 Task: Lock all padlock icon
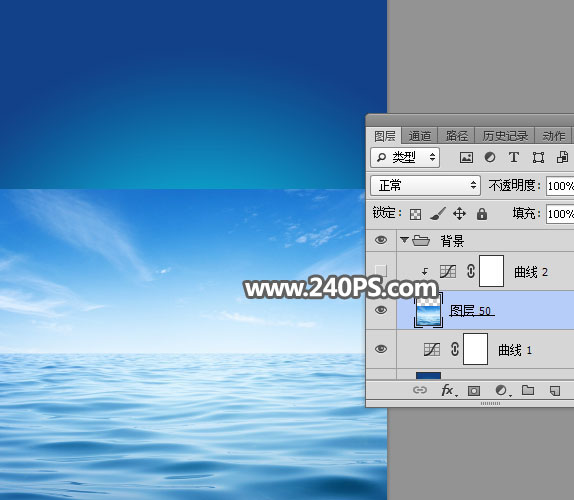click(x=482, y=213)
